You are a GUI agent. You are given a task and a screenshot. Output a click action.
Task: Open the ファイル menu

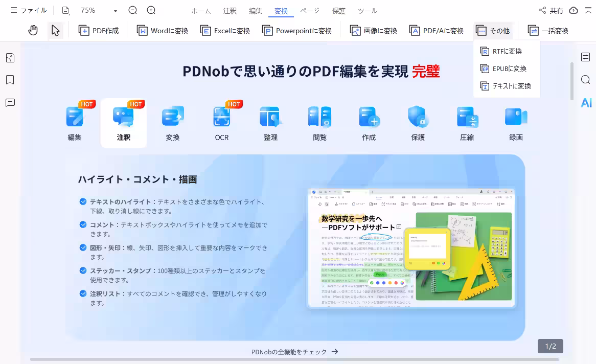tap(29, 10)
